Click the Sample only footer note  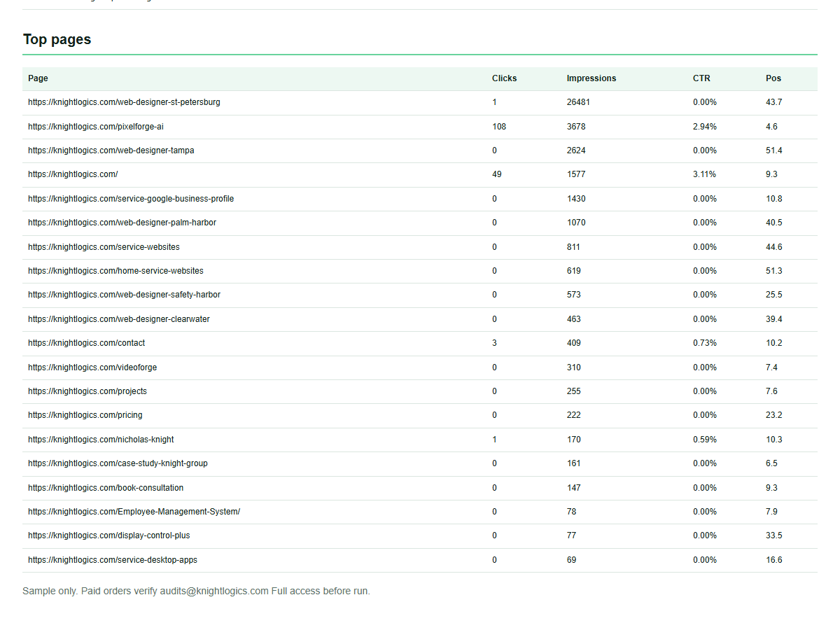pos(196,591)
